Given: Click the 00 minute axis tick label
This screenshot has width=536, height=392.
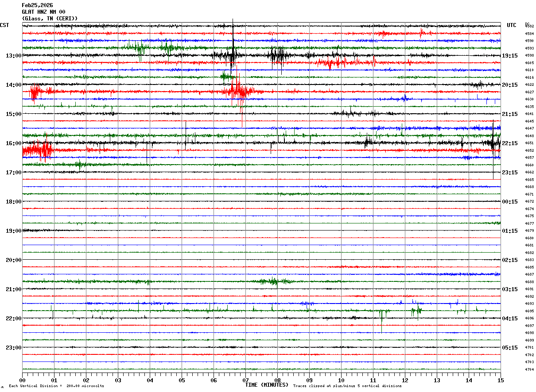Looking at the screenshot, I should pyautogui.click(x=22, y=380).
